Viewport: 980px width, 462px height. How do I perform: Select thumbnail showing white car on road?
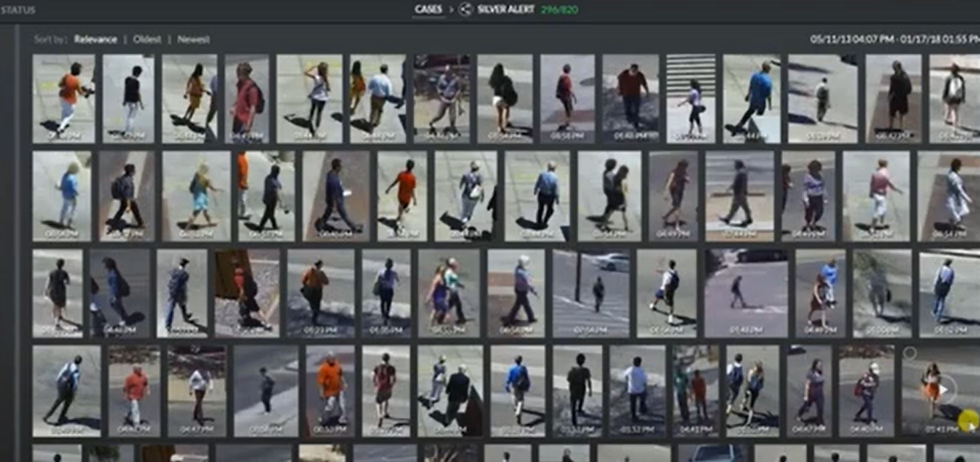tap(591, 293)
